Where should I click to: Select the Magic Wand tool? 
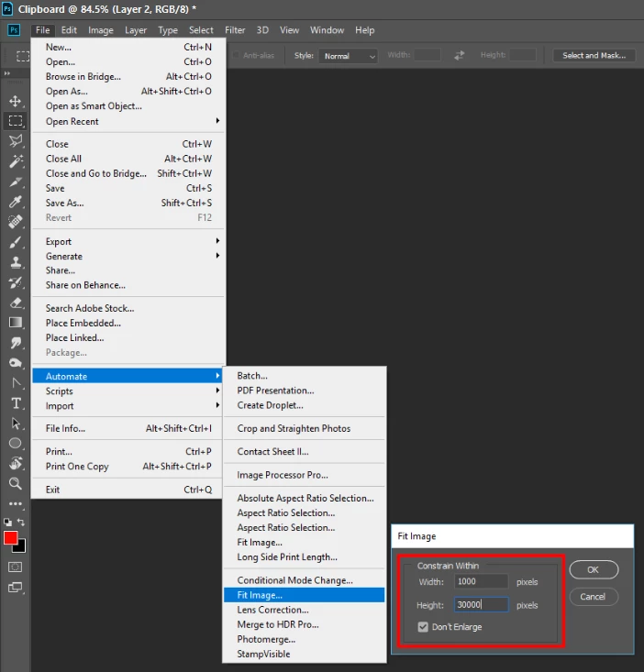pyautogui.click(x=16, y=161)
